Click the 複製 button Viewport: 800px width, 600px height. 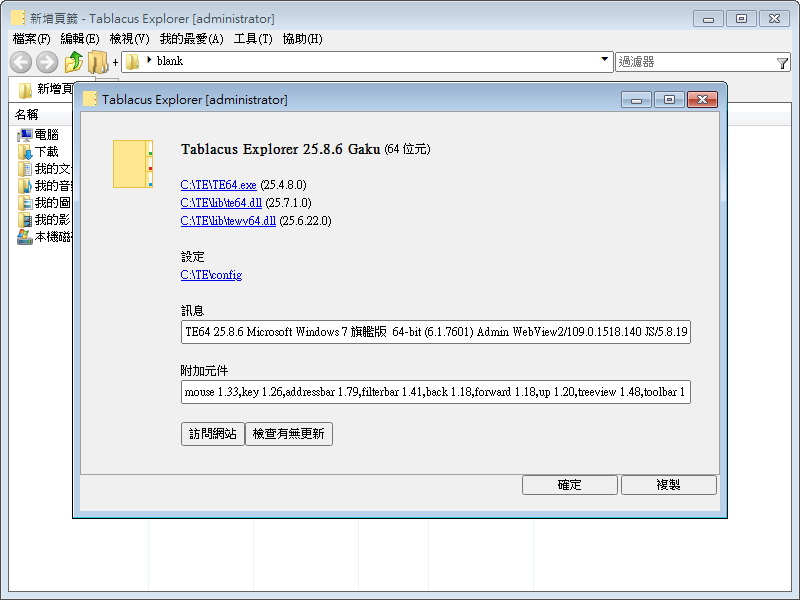pyautogui.click(x=668, y=485)
